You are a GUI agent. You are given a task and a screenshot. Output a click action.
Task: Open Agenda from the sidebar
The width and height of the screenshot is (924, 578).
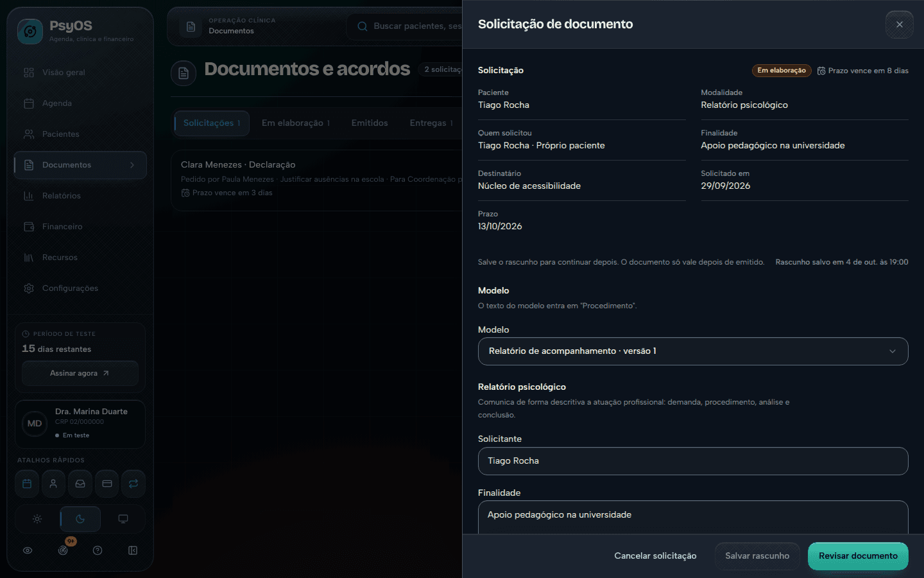pos(80,103)
